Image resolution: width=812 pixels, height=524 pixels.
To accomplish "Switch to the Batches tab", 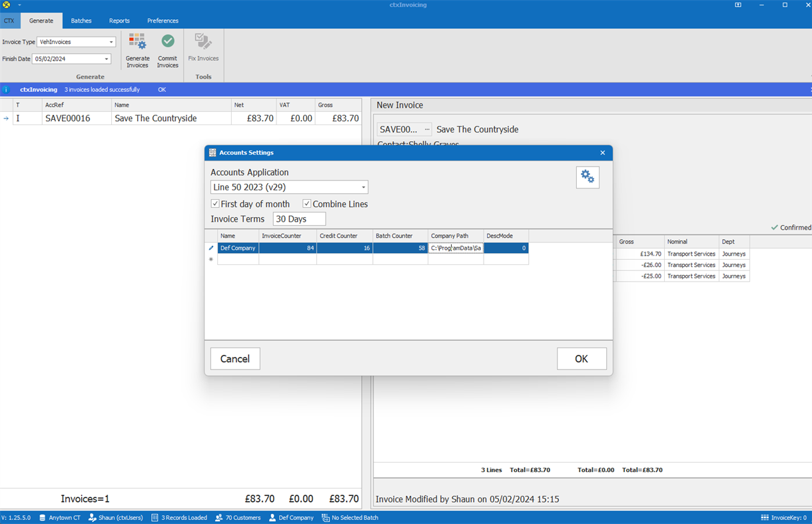I will click(x=81, y=21).
